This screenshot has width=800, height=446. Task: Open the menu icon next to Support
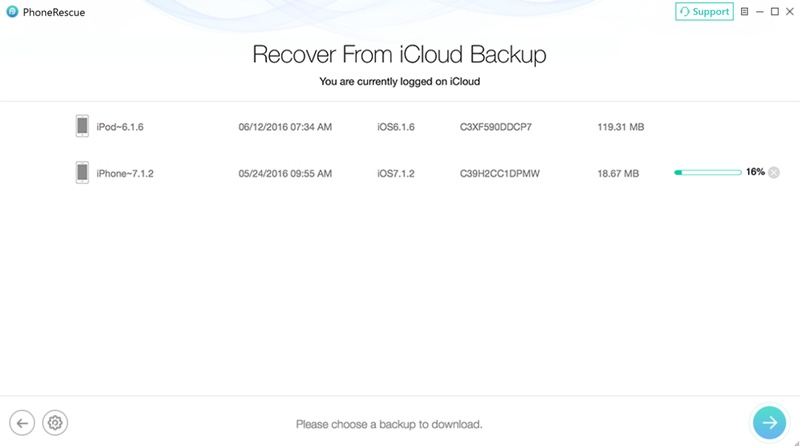pyautogui.click(x=744, y=12)
